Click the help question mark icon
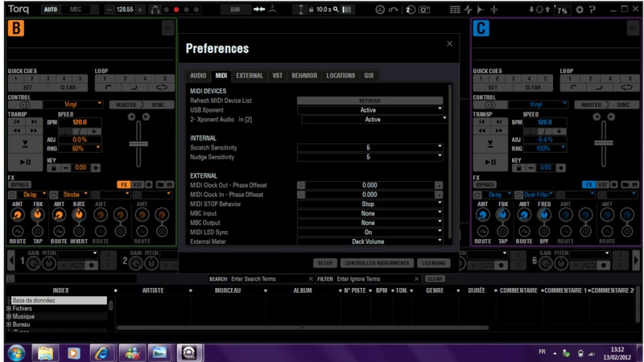644x362 pixels. click(592, 10)
